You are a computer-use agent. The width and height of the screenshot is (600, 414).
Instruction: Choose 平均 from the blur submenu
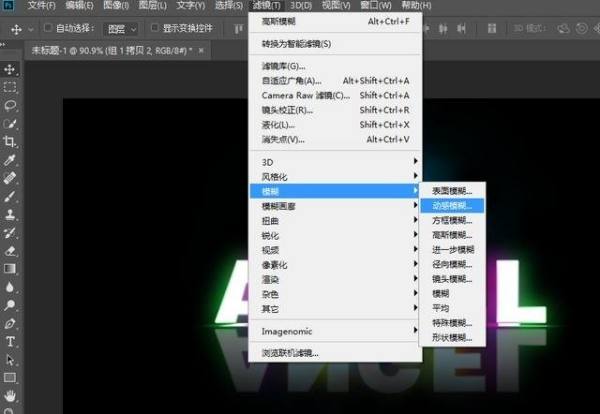click(452, 308)
